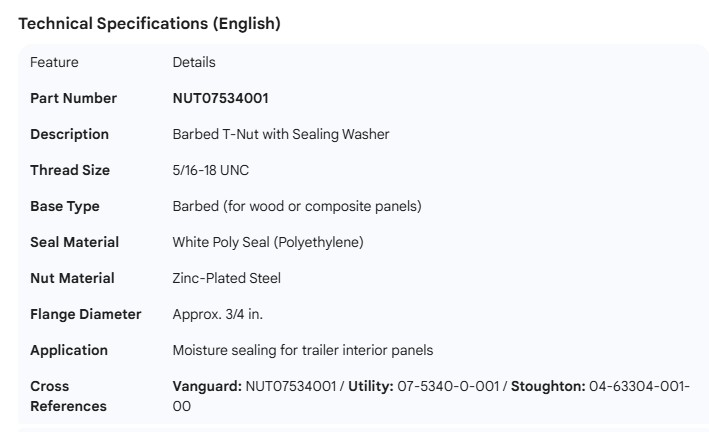Select the Barbed T-Nut with Sealing Washer text
The height and width of the screenshot is (432, 709).
[x=280, y=134]
